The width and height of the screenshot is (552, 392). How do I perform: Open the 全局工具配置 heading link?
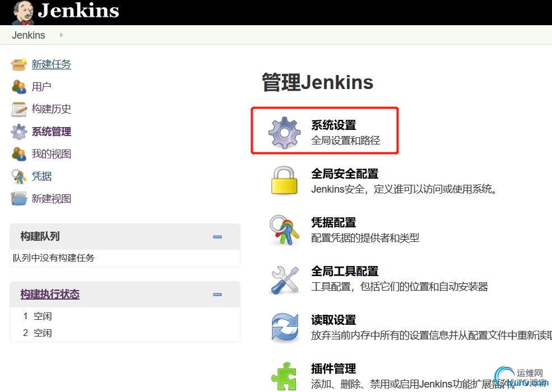(x=345, y=271)
